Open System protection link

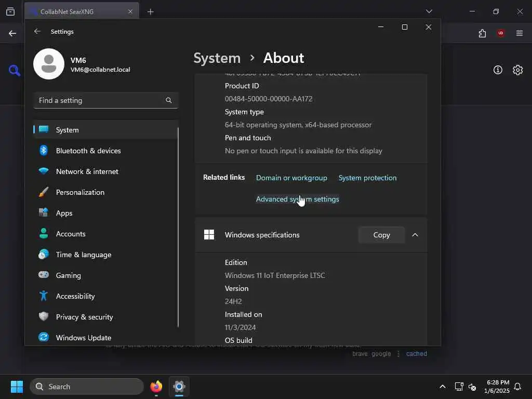367,178
